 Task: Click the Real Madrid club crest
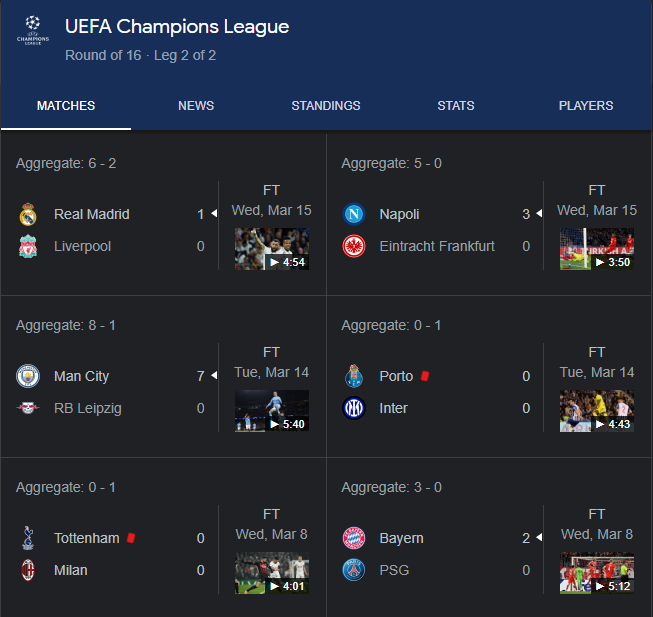[x=27, y=214]
